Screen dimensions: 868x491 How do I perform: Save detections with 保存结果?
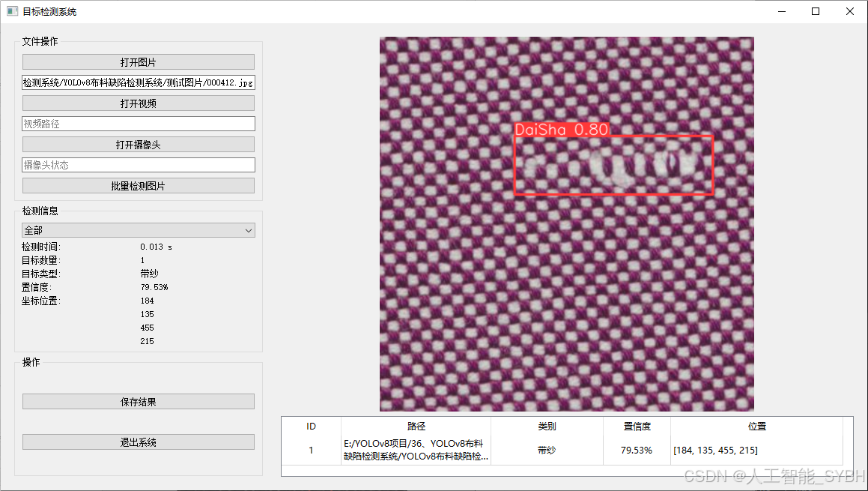coord(139,402)
